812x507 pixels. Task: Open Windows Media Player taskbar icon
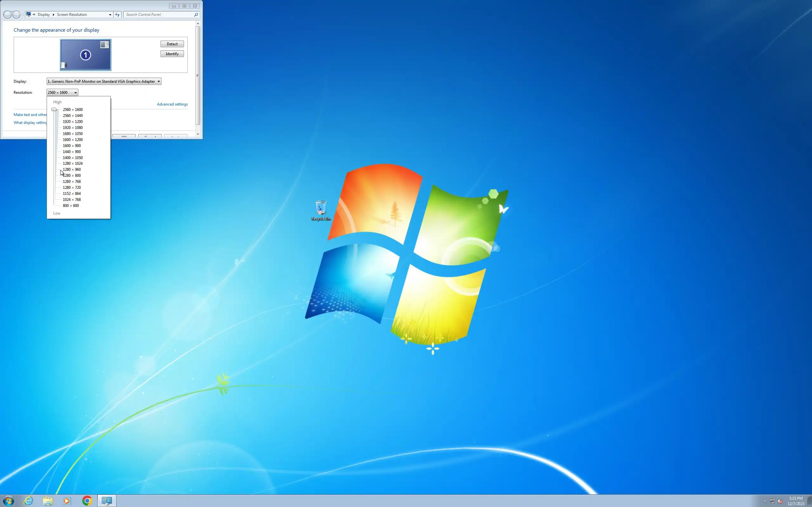67,501
